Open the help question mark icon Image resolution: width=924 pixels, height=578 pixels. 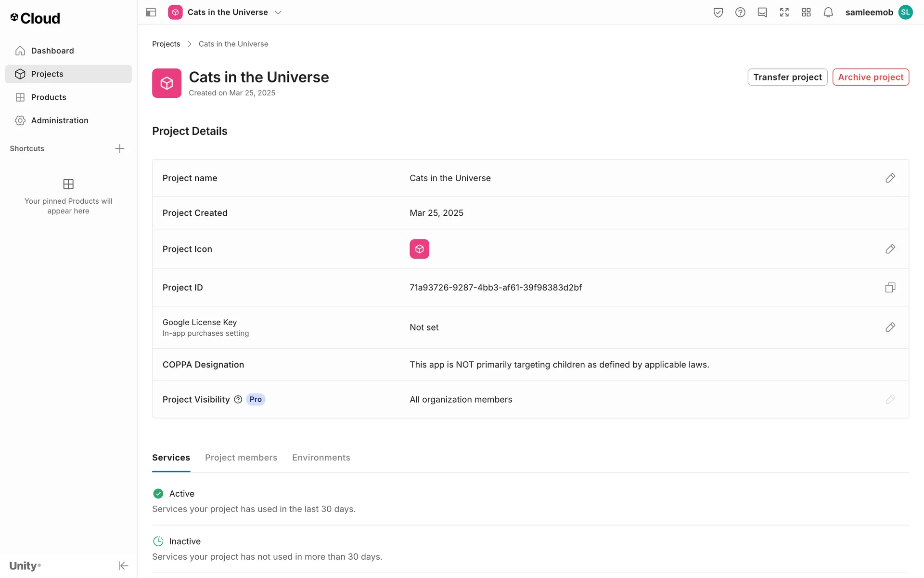pos(740,13)
